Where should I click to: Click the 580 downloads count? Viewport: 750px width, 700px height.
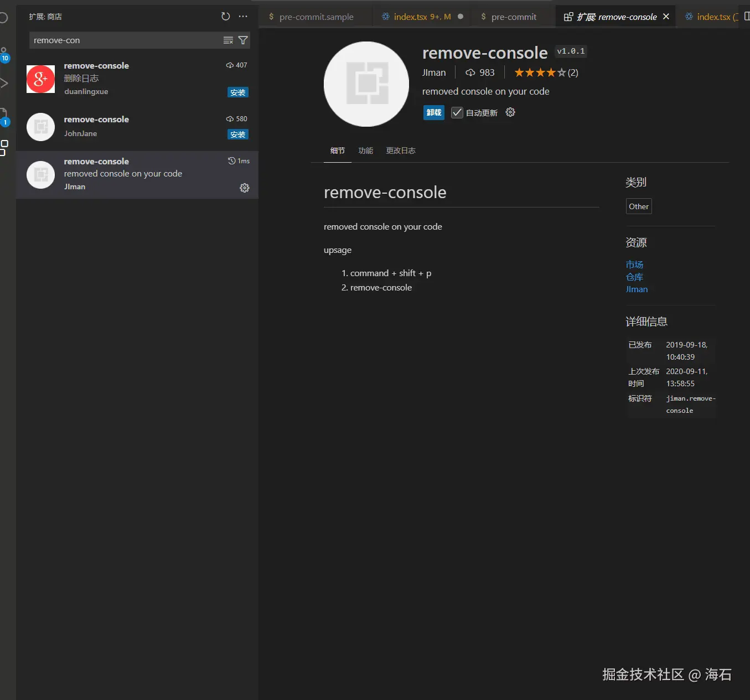(x=237, y=119)
